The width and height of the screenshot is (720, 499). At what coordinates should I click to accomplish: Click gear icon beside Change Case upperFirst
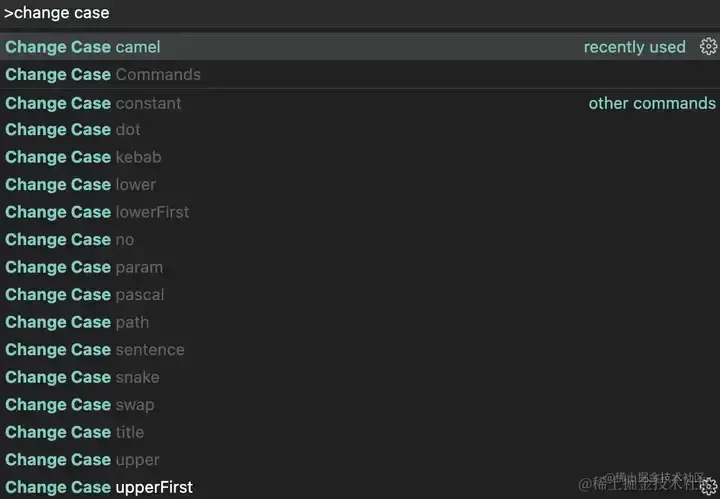[709, 487]
